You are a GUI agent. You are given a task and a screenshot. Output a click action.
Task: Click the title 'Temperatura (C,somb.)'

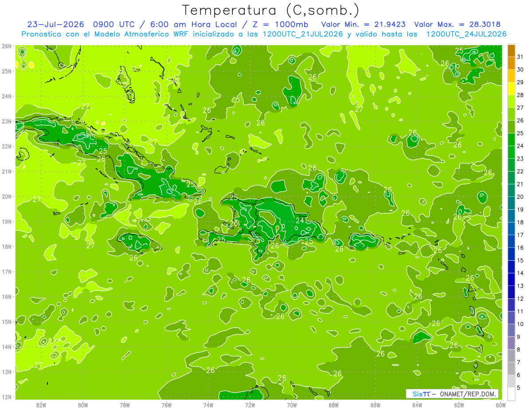point(270,11)
